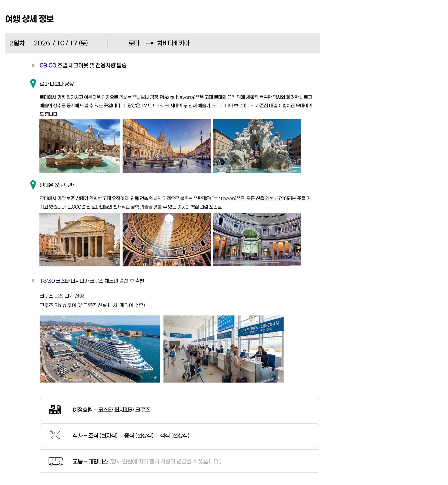The image size is (448, 485).
Task: Click the 09:00 hotel checkout time label
Action: tap(48, 65)
